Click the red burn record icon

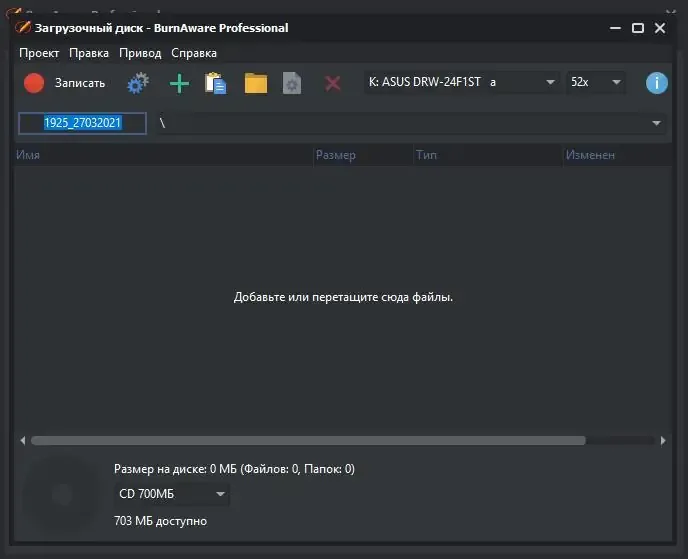(34, 83)
